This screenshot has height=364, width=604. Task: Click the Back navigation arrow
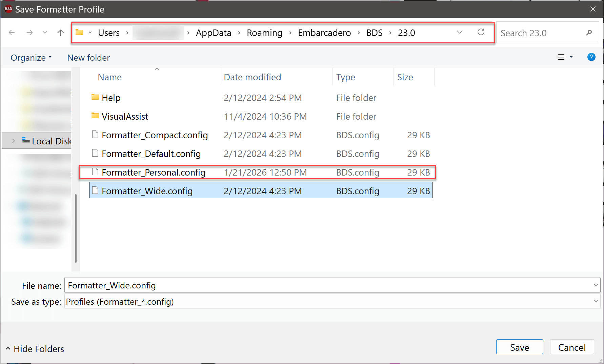[12, 33]
